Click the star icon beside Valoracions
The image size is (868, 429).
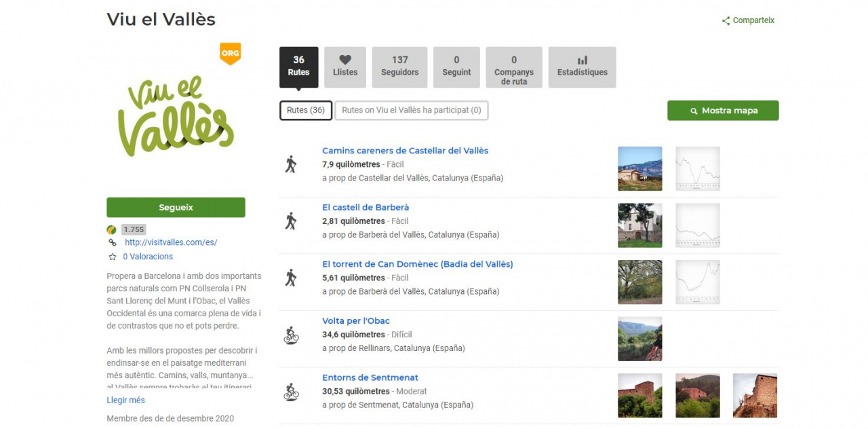click(x=113, y=257)
